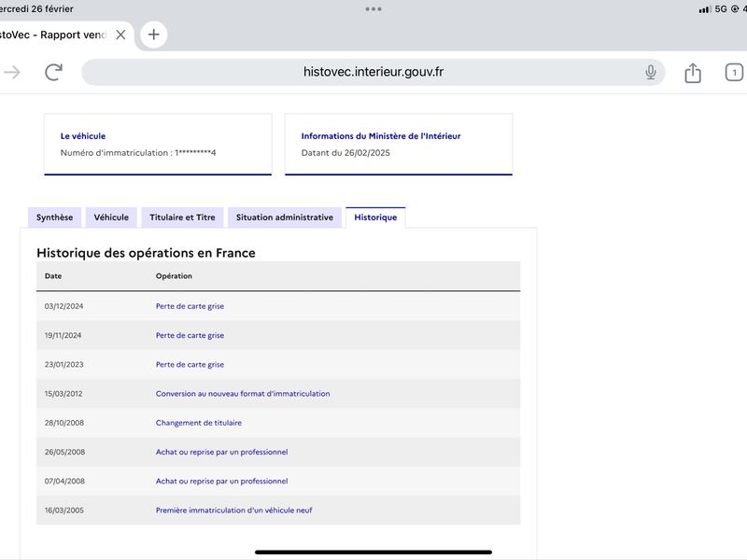The height and width of the screenshot is (560, 747).
Task: Click Perte de carte grise dated 03/12/2024
Action: click(190, 306)
